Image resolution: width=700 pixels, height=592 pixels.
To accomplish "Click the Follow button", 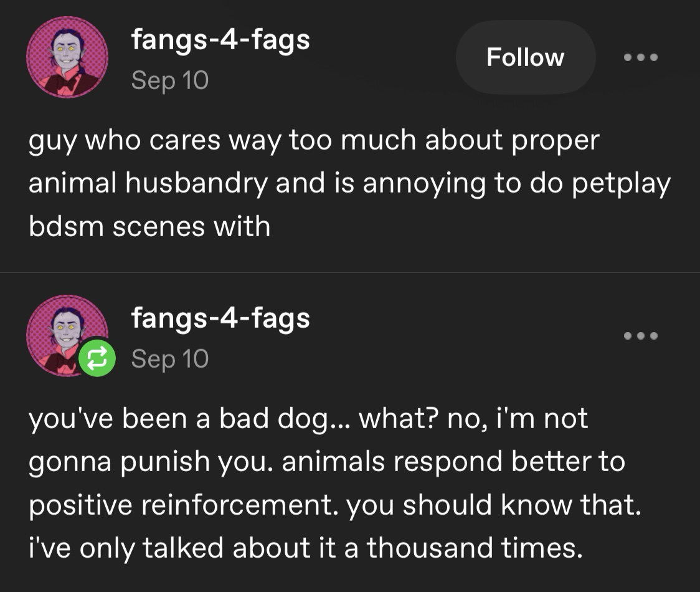I will 525,57.
